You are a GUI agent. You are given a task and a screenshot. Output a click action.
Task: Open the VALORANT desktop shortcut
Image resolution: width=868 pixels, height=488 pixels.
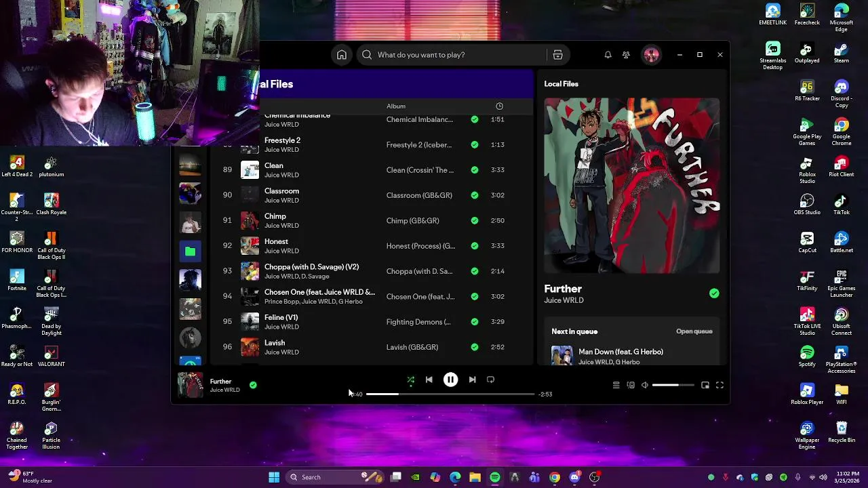[x=51, y=356]
